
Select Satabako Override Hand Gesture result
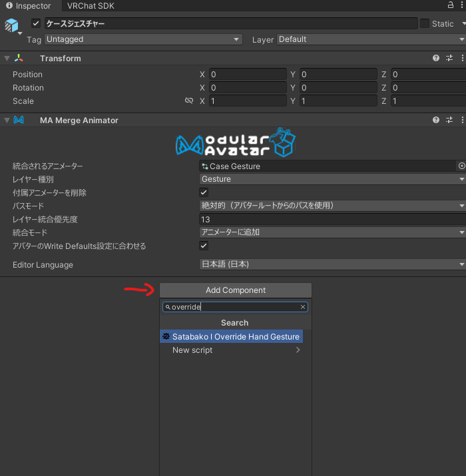click(x=231, y=336)
